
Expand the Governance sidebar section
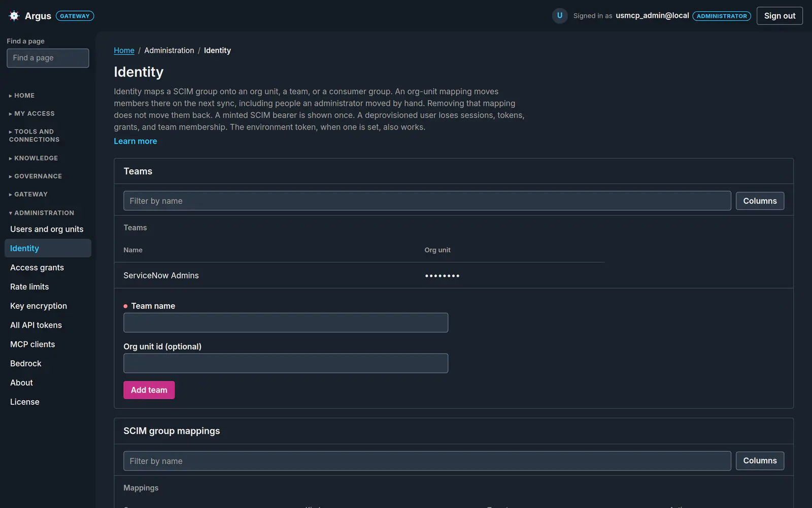(36, 176)
